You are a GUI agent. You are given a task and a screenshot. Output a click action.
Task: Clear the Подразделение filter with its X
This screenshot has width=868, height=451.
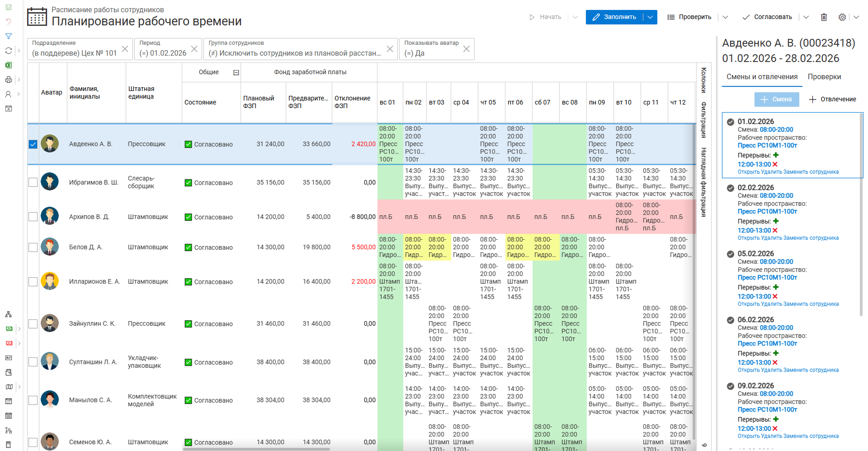pos(125,49)
